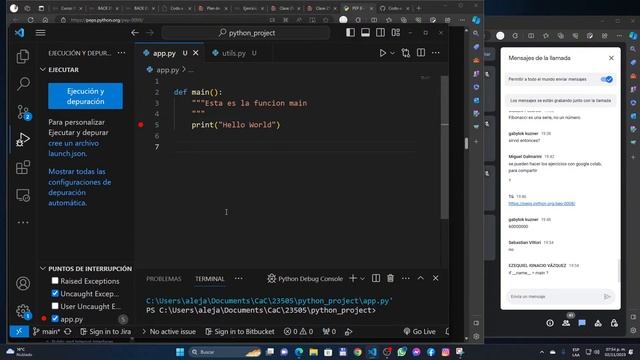Open remote window indicator in status bar
The image size is (640, 360).
19,331
